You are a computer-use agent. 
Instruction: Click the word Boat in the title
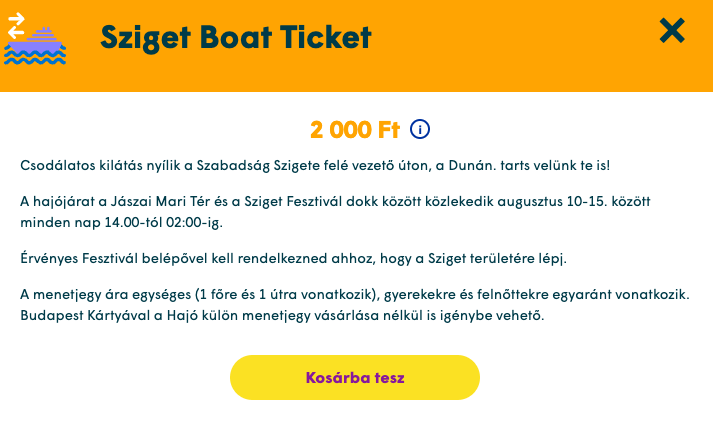(246, 38)
